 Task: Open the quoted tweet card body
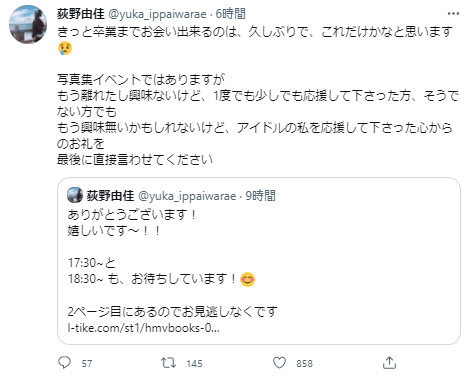point(259,261)
